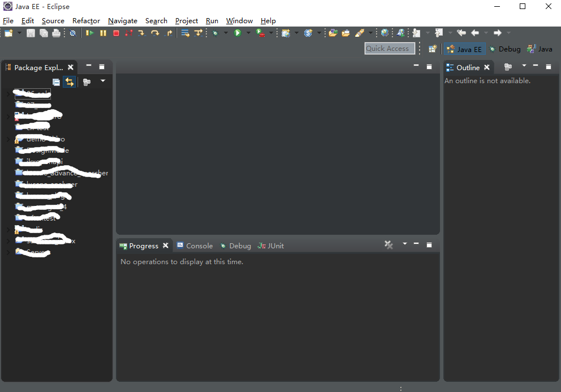Image resolution: width=561 pixels, height=392 pixels.
Task: Click the Step Over icon
Action: pos(155,33)
